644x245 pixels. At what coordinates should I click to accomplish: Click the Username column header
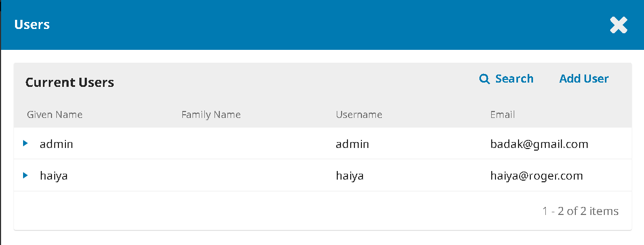click(359, 115)
